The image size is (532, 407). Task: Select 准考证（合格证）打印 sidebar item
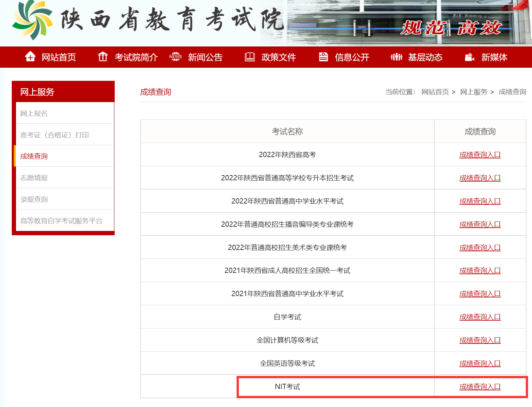tap(54, 135)
